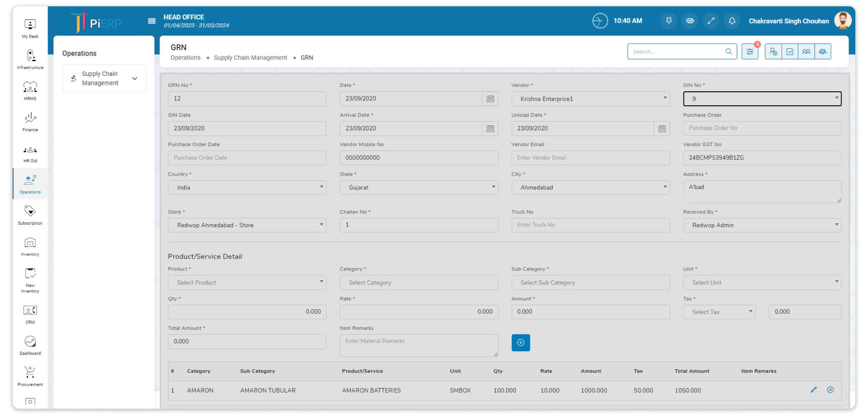
Task: Open the Date field calendar picker
Action: tap(490, 99)
